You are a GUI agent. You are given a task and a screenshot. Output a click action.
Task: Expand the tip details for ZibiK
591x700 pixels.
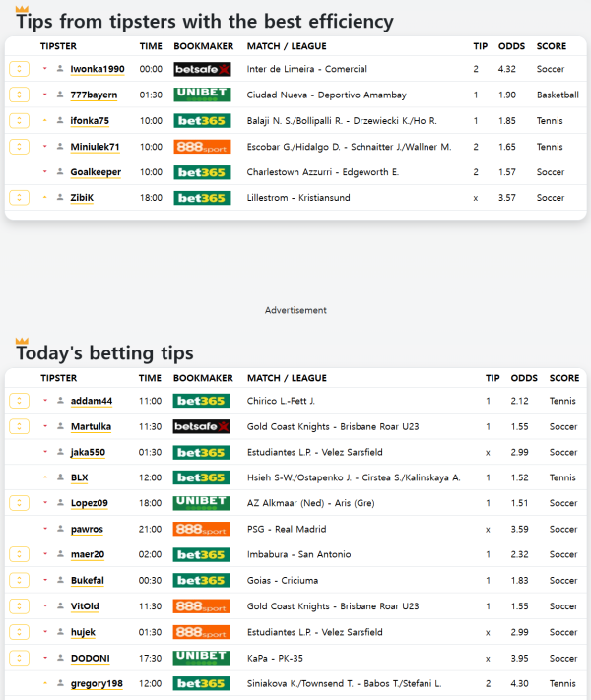tap(19, 197)
